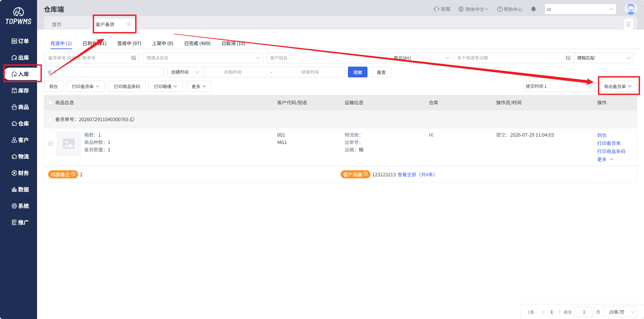Open the 物流 sidebar menu
This screenshot has width=644, height=319.
tap(20, 156)
